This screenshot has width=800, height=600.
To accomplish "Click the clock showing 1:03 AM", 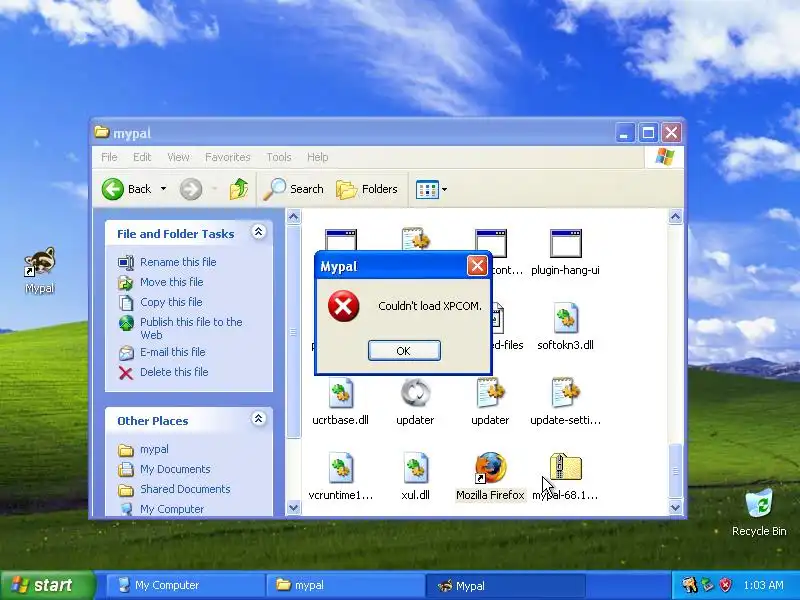I will [x=763, y=585].
